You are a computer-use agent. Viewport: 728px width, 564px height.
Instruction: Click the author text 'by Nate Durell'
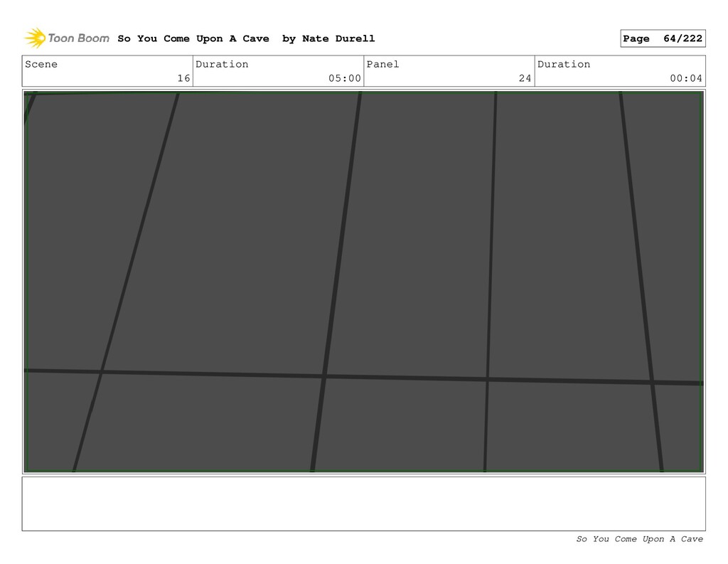pos(328,38)
